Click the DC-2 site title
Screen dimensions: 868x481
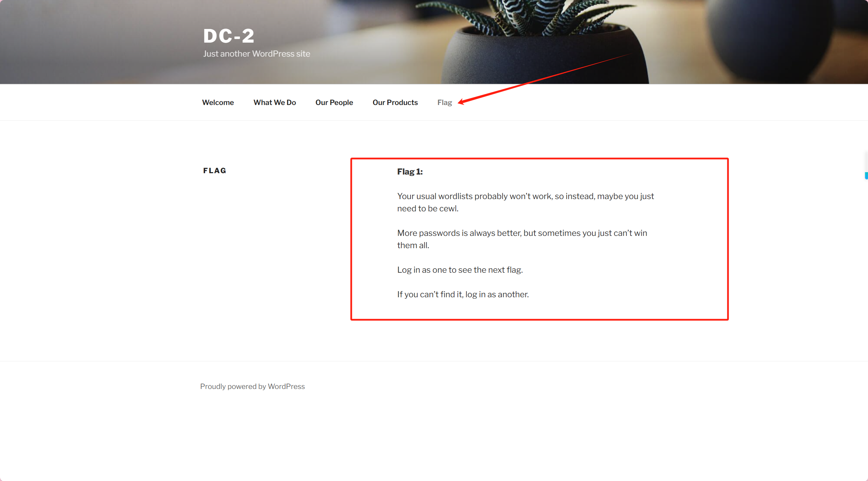pos(229,36)
